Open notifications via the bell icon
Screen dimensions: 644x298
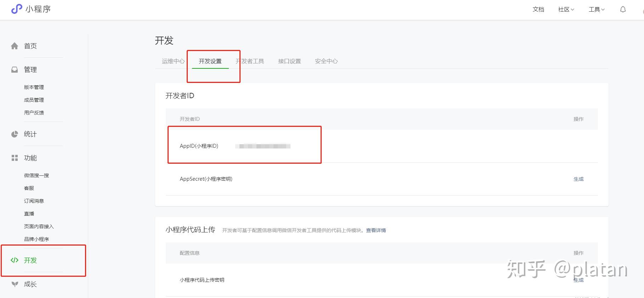pyautogui.click(x=623, y=10)
